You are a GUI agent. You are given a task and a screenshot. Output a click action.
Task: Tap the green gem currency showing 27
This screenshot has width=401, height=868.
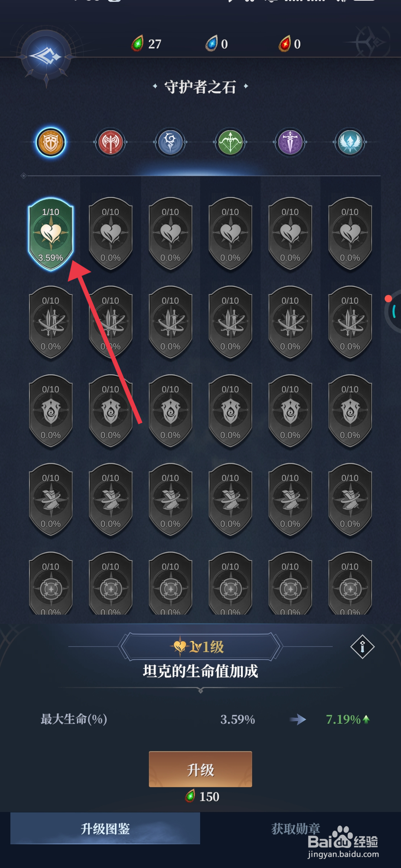pyautogui.click(x=146, y=44)
